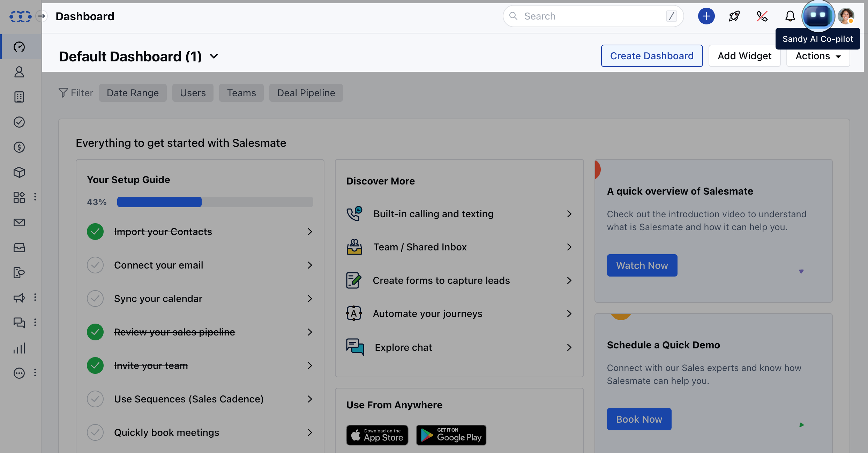Open the phone dialer icon
Image resolution: width=868 pixels, height=453 pixels.
coord(762,16)
